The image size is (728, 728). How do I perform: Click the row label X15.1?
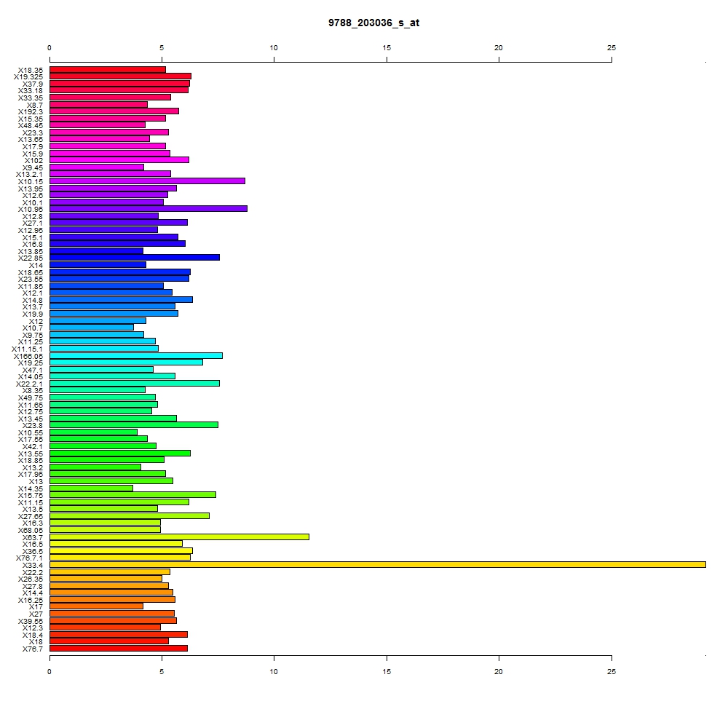pyautogui.click(x=33, y=238)
